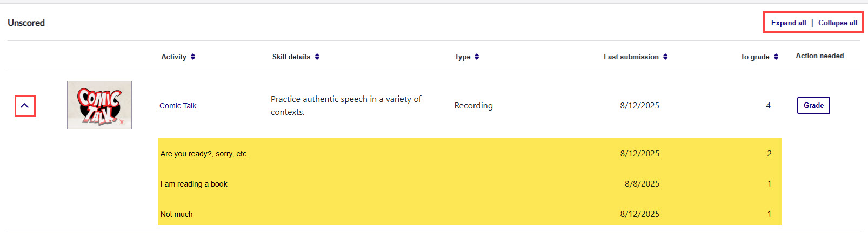Sort by Activity column arrows

click(x=193, y=57)
